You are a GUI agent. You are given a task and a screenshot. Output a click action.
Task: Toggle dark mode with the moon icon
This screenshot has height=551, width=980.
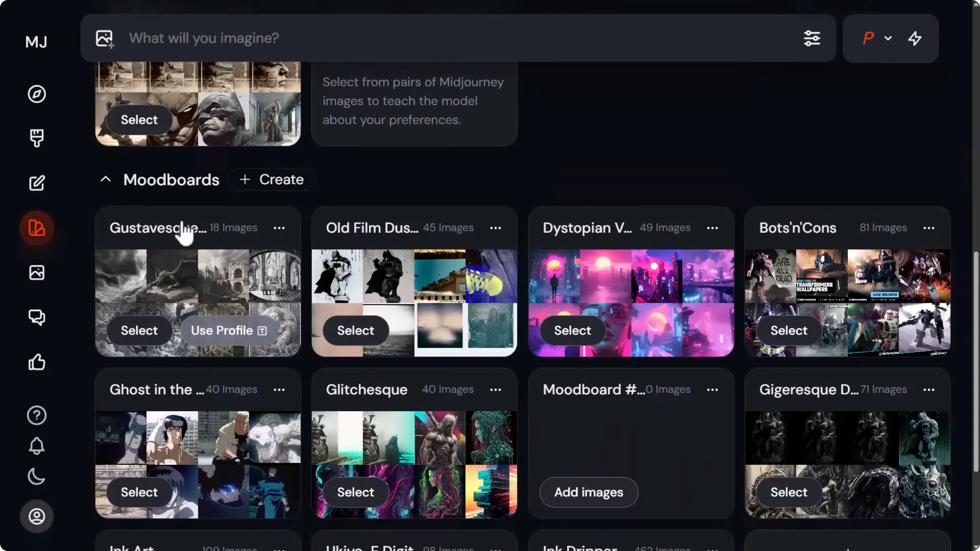(36, 477)
